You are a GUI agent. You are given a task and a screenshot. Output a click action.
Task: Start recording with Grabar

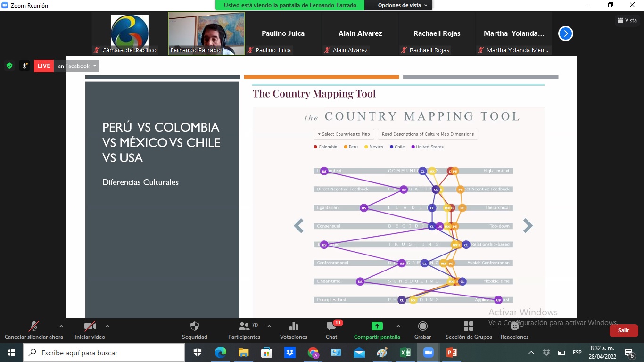click(x=422, y=330)
